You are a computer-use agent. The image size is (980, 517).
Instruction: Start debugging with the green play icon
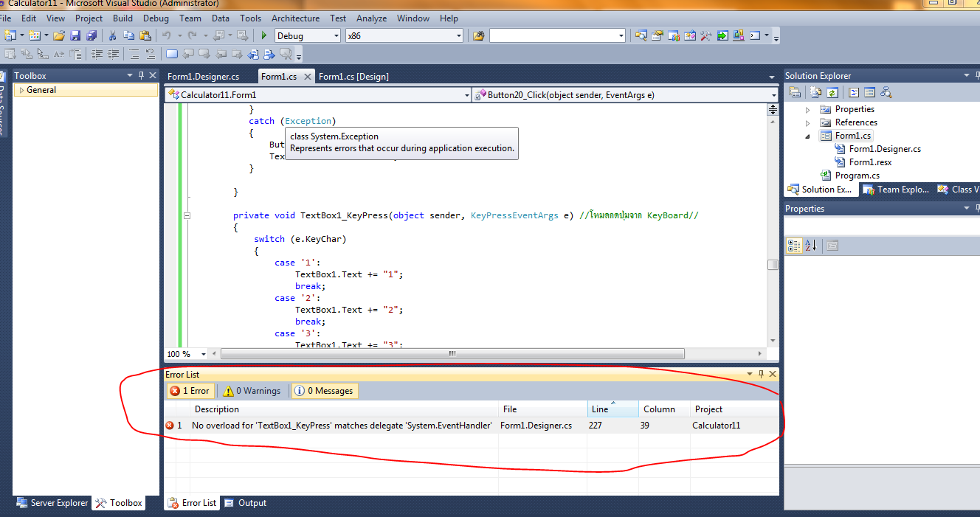[265, 35]
